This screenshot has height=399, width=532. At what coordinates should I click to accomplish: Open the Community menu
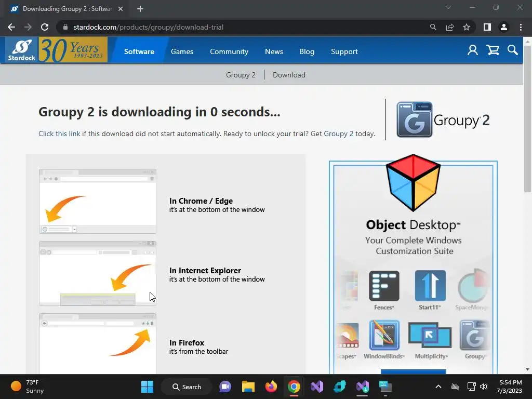[x=229, y=51]
